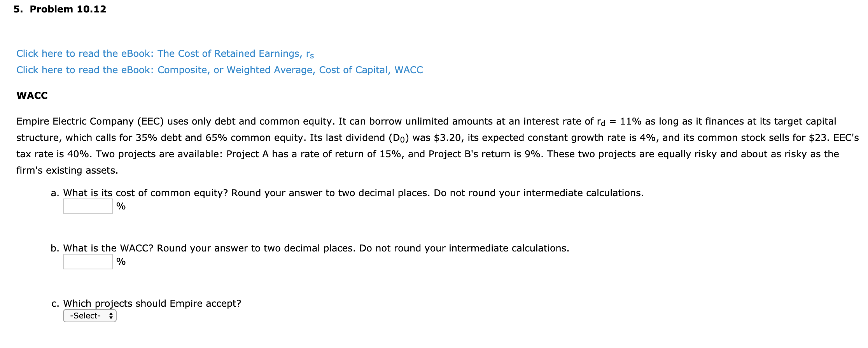Screen dimensions: 868x348
Task: Expand the project choice selector under question c
Action: (x=89, y=316)
